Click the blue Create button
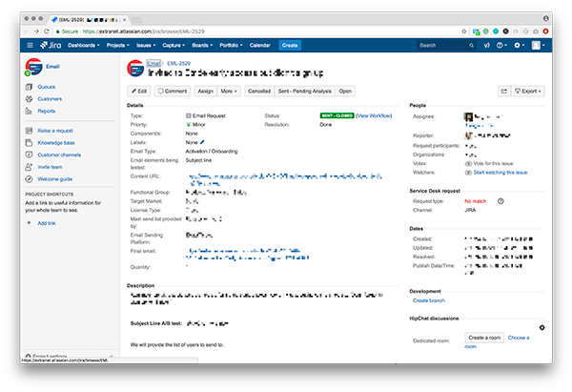The width and height of the screenshot is (572, 392). [x=290, y=45]
